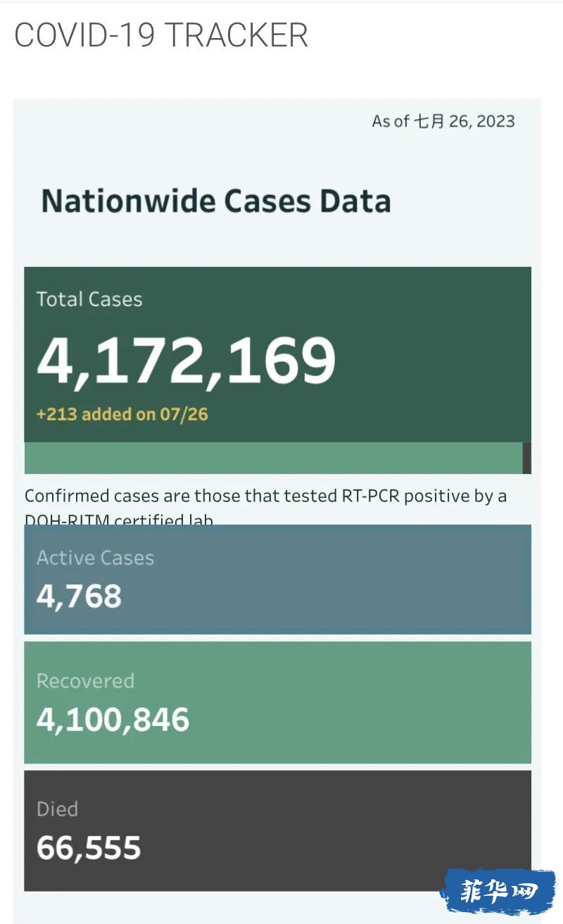Click the 66,555 deaths figure

pyautogui.click(x=89, y=848)
